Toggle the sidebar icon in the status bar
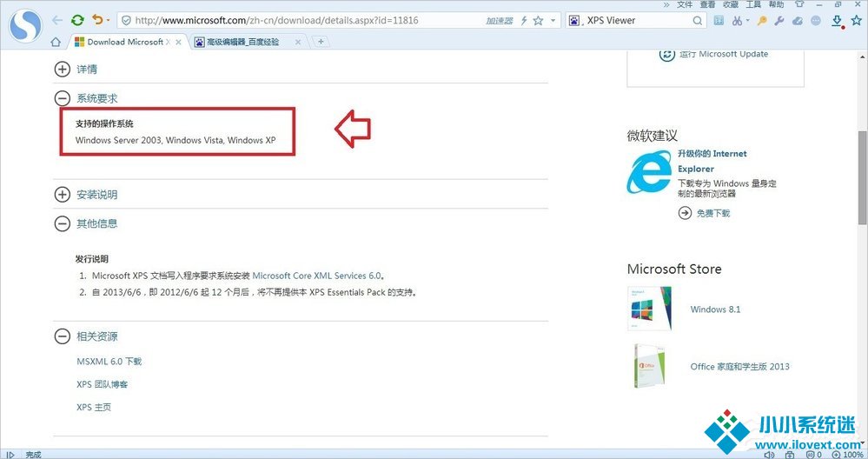Image resolution: width=868 pixels, height=459 pixels. [10, 455]
